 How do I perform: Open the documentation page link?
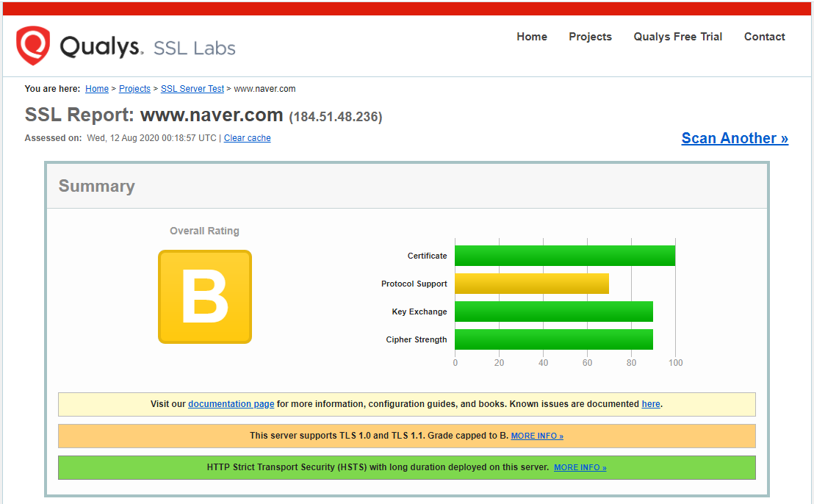pyautogui.click(x=231, y=404)
